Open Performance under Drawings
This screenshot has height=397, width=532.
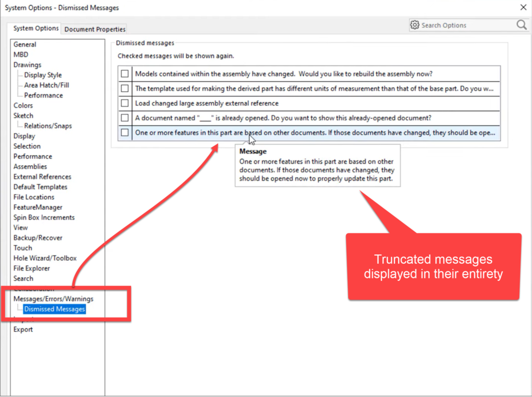click(x=44, y=95)
